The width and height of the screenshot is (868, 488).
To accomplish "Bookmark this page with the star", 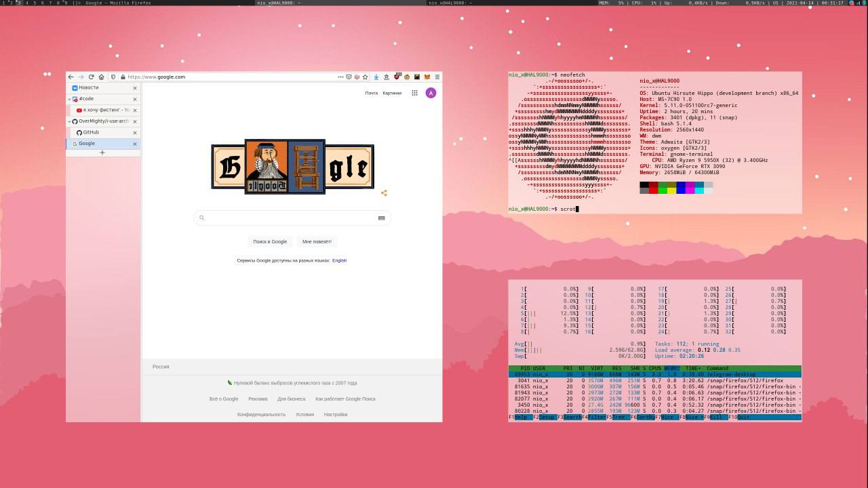I will [x=365, y=77].
